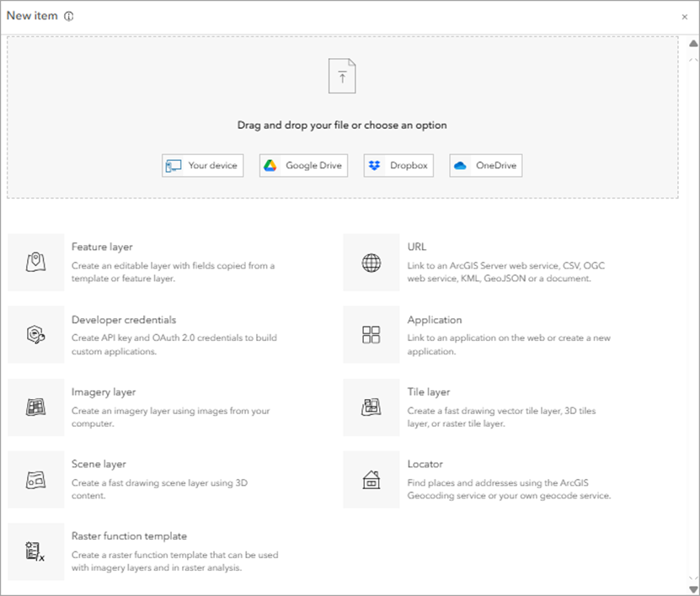Import a file from Google Drive

click(303, 165)
